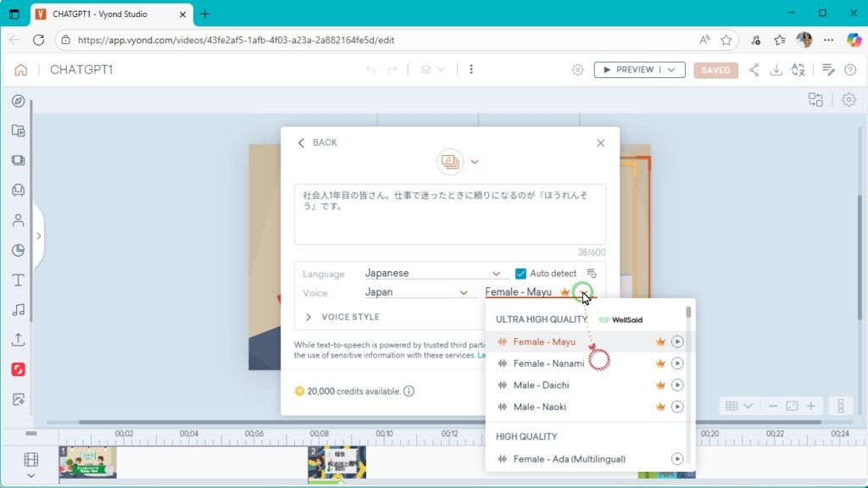Select scene 2 thumbnail in timeline

337,462
